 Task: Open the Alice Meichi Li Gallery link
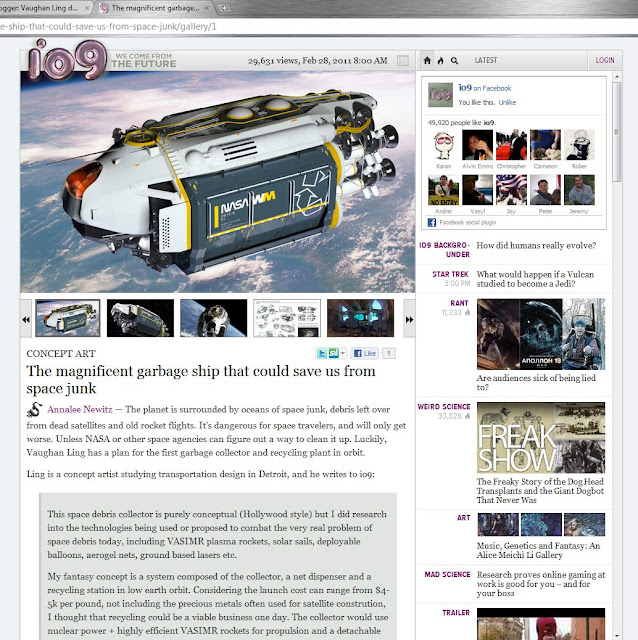point(538,550)
